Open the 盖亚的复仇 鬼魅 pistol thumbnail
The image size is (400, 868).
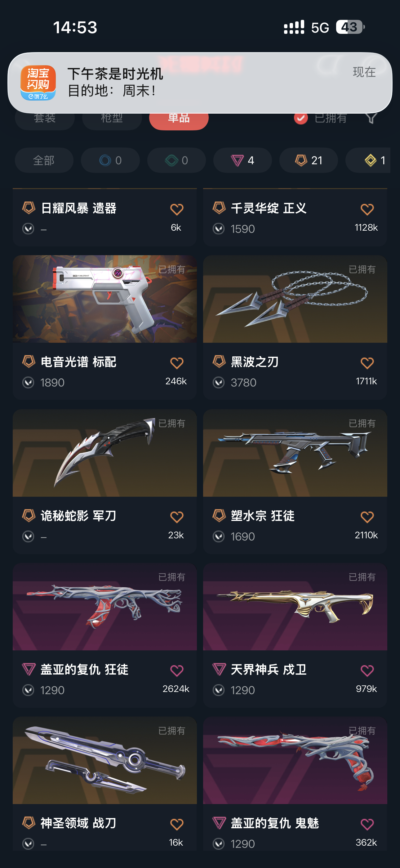point(295,760)
